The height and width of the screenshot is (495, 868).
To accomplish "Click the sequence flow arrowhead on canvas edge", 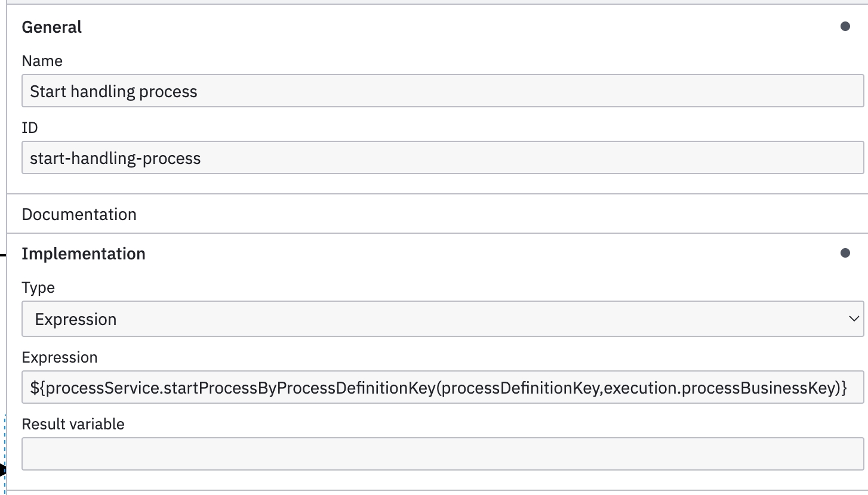I will point(2,471).
